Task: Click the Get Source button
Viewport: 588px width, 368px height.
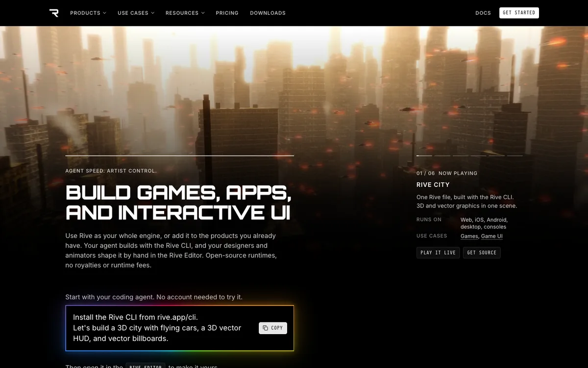Action: coord(482,253)
